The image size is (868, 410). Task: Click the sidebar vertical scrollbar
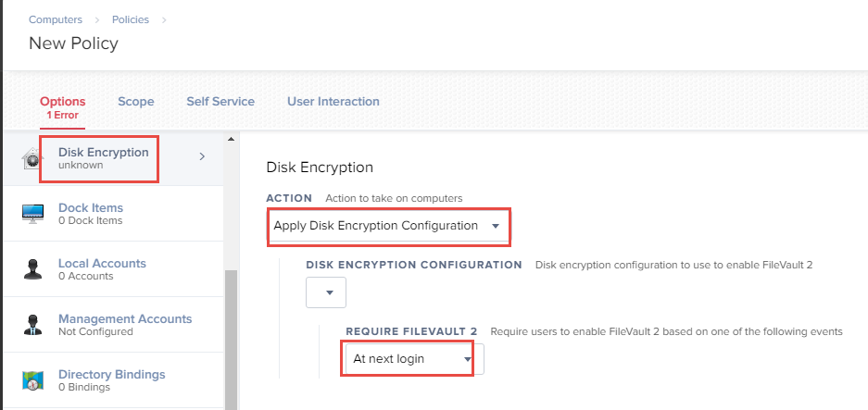(231, 340)
